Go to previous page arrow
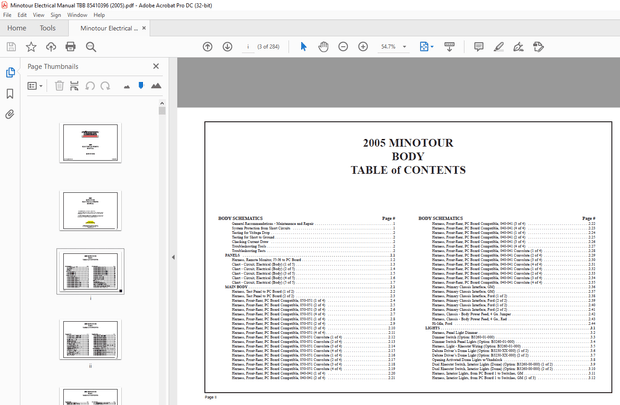Viewport: 620px width, 405px height. pos(208,47)
